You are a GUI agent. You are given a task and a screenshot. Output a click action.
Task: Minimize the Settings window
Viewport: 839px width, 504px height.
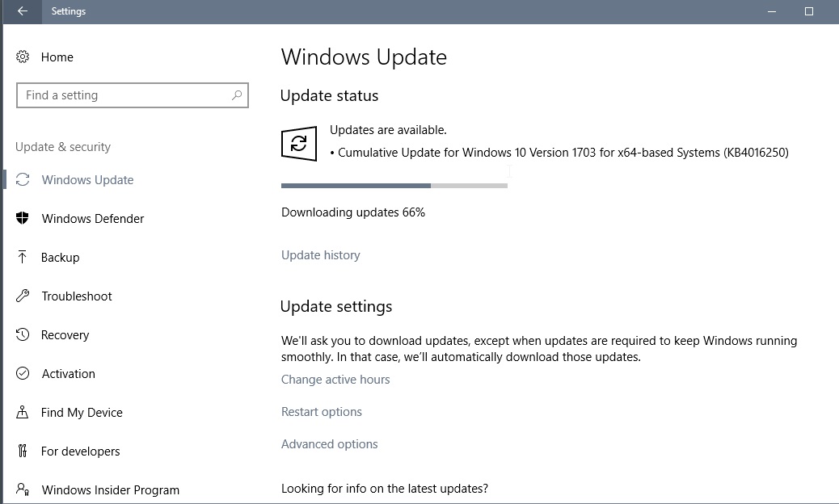(772, 11)
